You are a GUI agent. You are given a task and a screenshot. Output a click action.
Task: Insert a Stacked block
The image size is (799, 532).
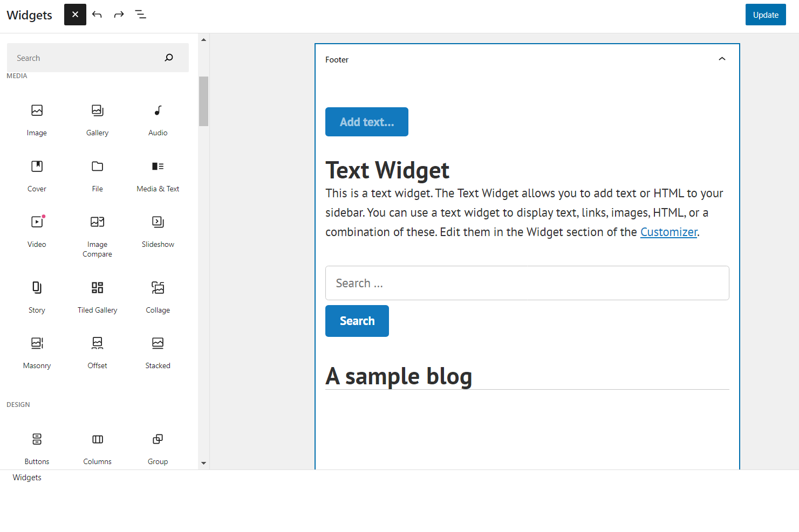(x=158, y=353)
